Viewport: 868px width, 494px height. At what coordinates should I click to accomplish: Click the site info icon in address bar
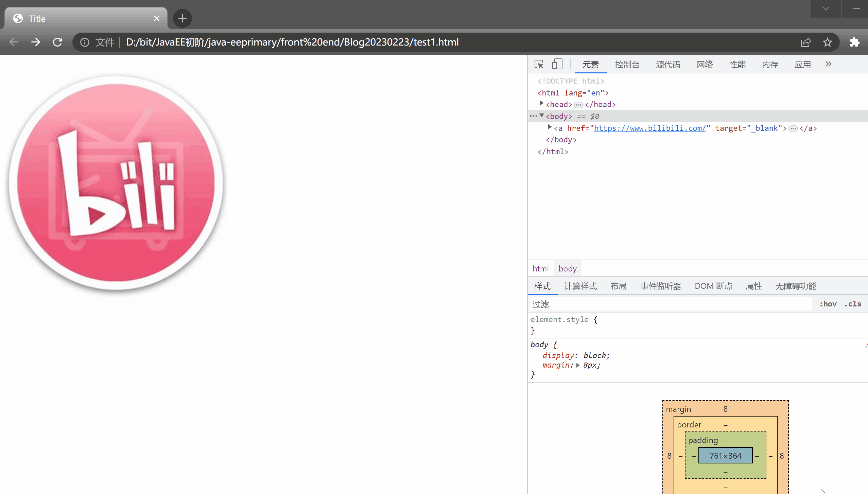[x=85, y=42]
